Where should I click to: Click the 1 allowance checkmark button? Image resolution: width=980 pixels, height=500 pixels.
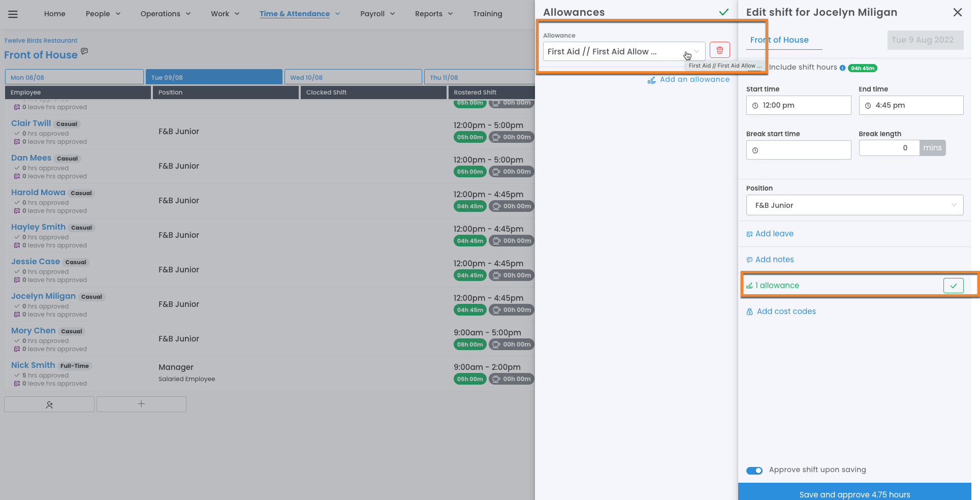[x=953, y=286]
